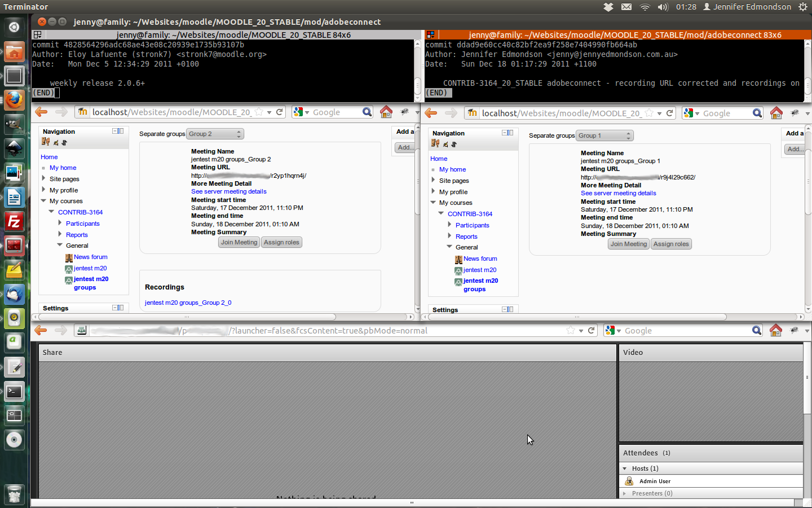This screenshot has width=812, height=508.
Task: Click home icon in the right browser toolbar
Action: (x=776, y=113)
